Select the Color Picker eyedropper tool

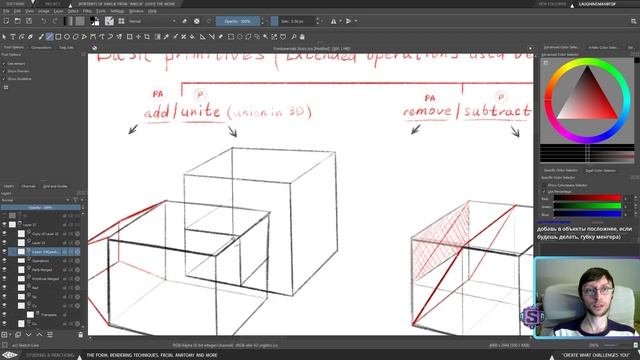[x=166, y=37]
